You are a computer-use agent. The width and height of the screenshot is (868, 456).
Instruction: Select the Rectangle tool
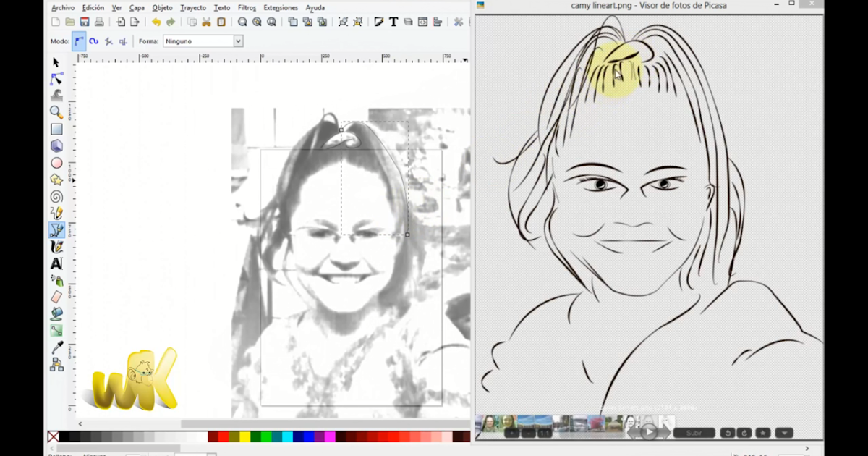coord(56,129)
